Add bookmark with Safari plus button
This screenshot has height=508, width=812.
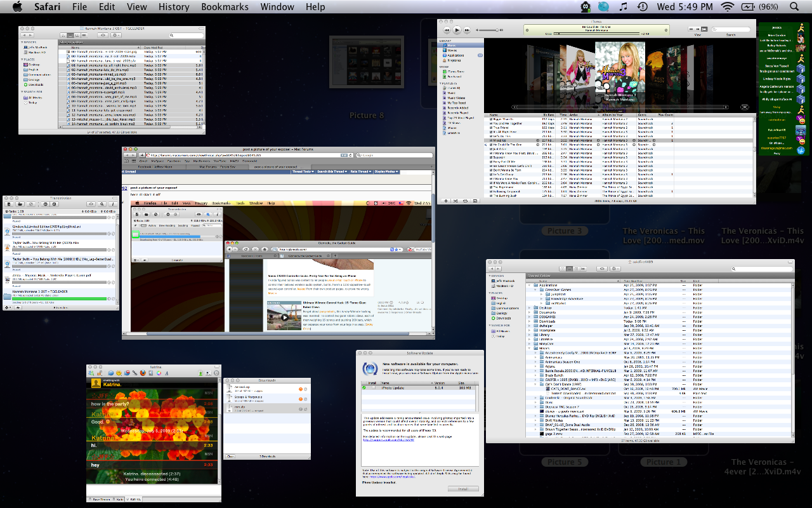click(142, 155)
